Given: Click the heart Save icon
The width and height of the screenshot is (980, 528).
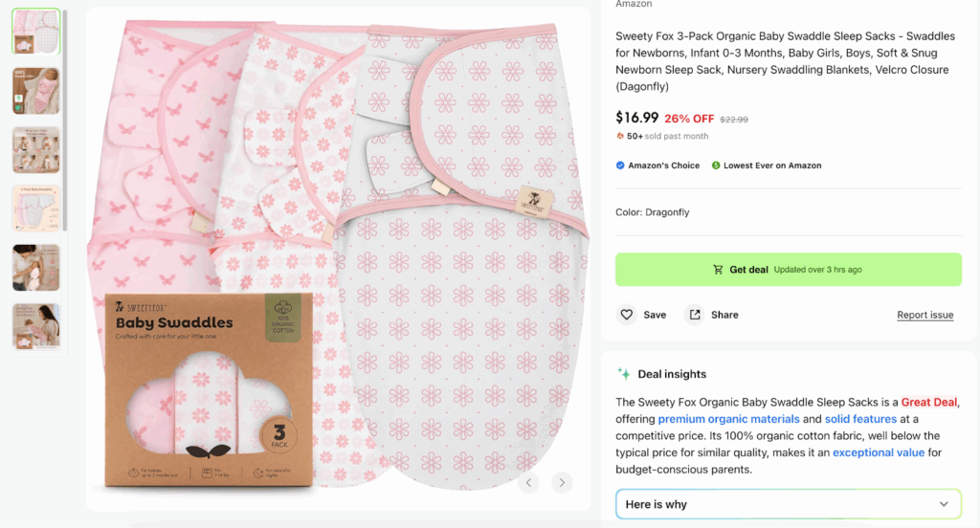Looking at the screenshot, I should pos(627,315).
